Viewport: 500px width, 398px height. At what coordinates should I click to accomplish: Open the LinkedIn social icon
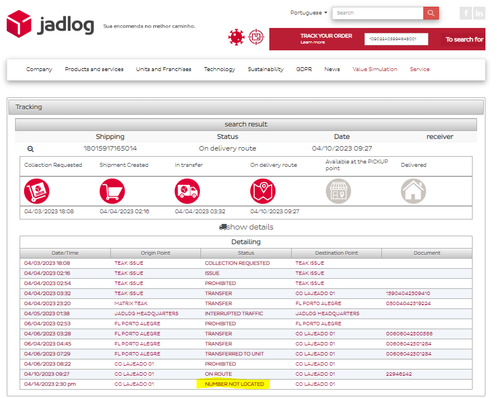coord(479,13)
